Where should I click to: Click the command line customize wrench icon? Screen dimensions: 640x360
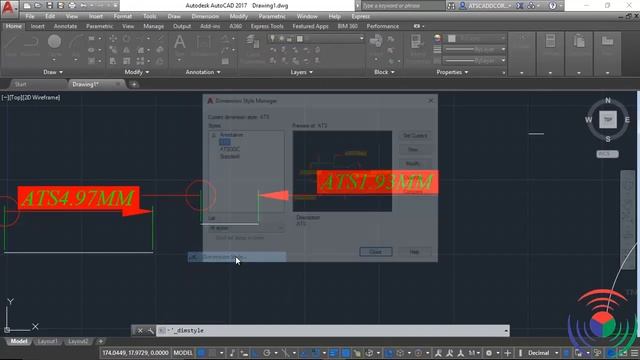tap(150, 331)
